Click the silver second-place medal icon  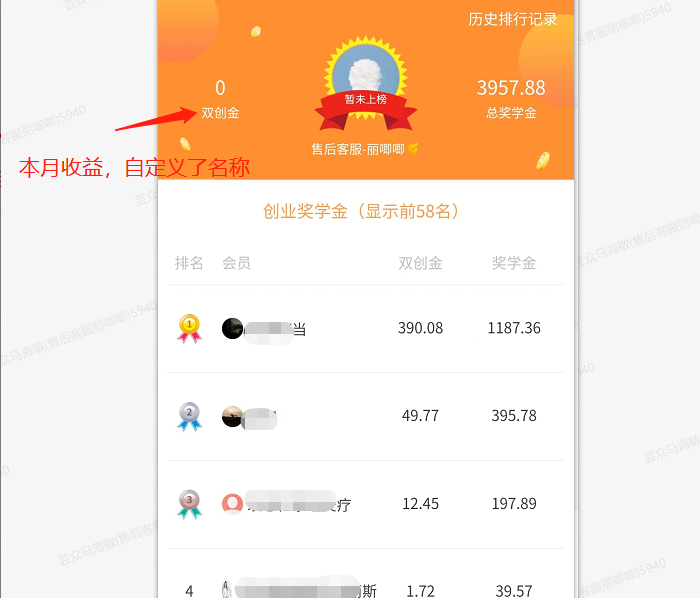click(189, 416)
